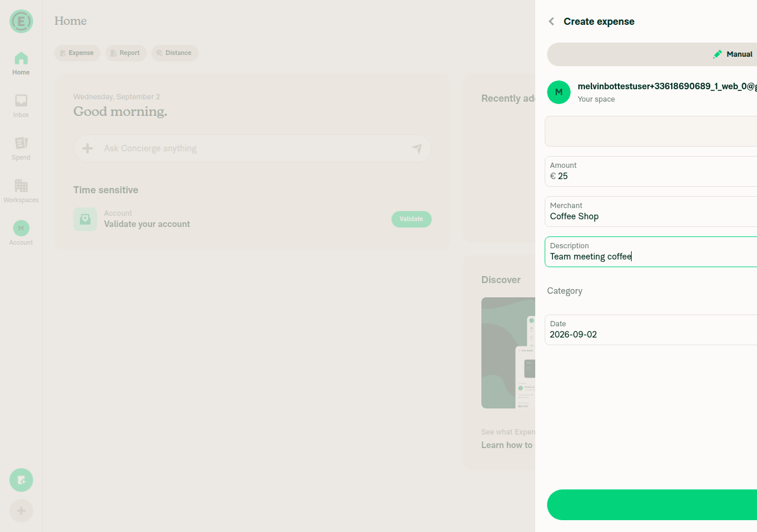Click the Validate your account text

tap(147, 224)
